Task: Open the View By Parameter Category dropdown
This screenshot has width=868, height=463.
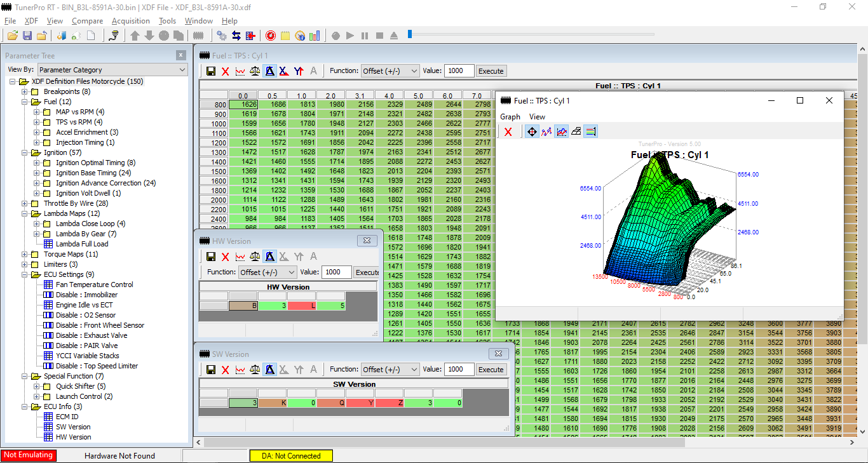Action: (112, 70)
